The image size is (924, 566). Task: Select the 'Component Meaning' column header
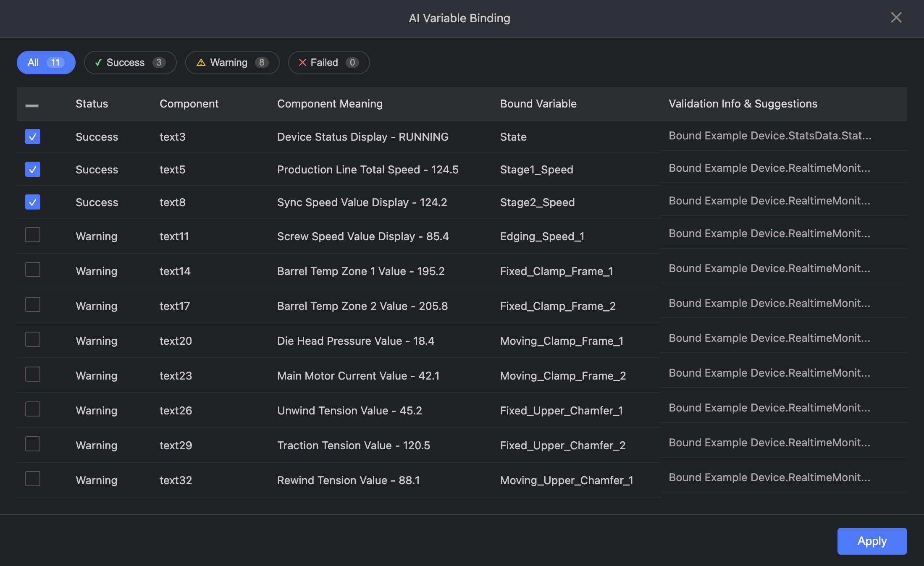point(330,104)
